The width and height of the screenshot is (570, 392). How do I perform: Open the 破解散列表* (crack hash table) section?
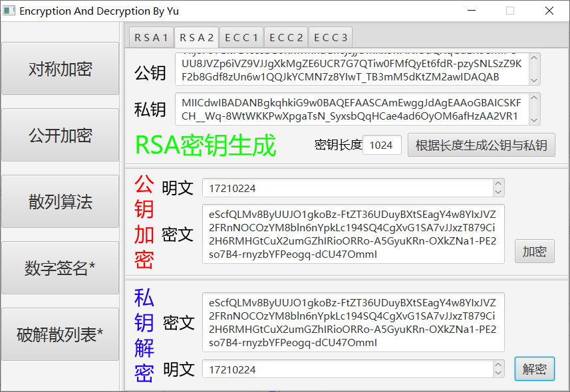(60, 334)
